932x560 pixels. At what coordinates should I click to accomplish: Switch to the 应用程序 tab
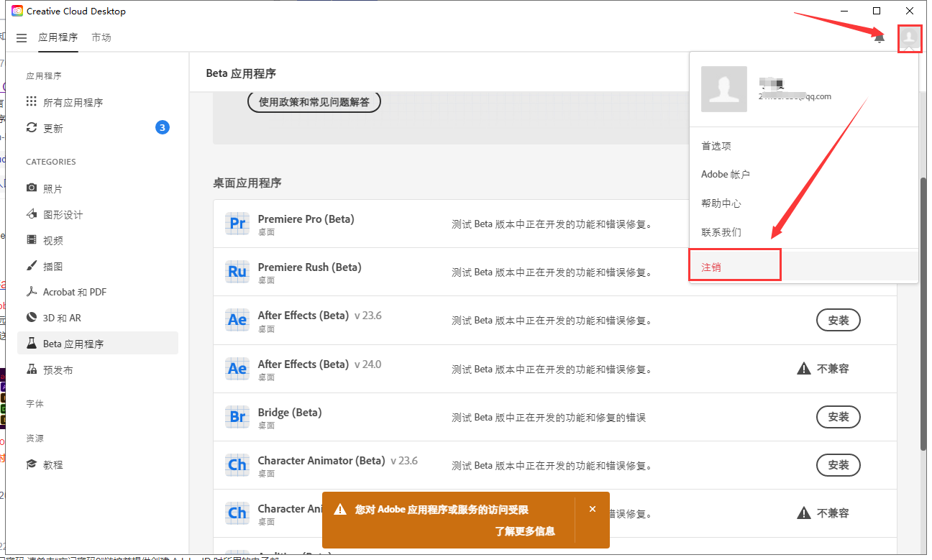click(58, 37)
